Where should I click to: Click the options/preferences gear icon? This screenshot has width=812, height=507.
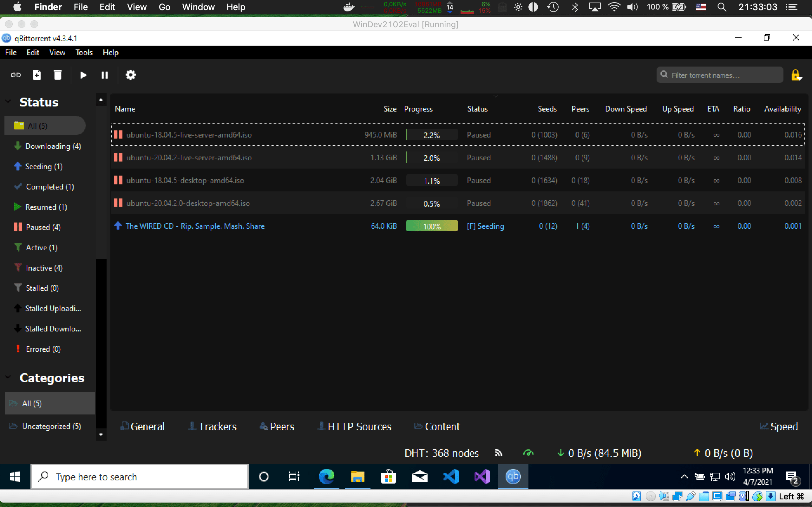130,75
